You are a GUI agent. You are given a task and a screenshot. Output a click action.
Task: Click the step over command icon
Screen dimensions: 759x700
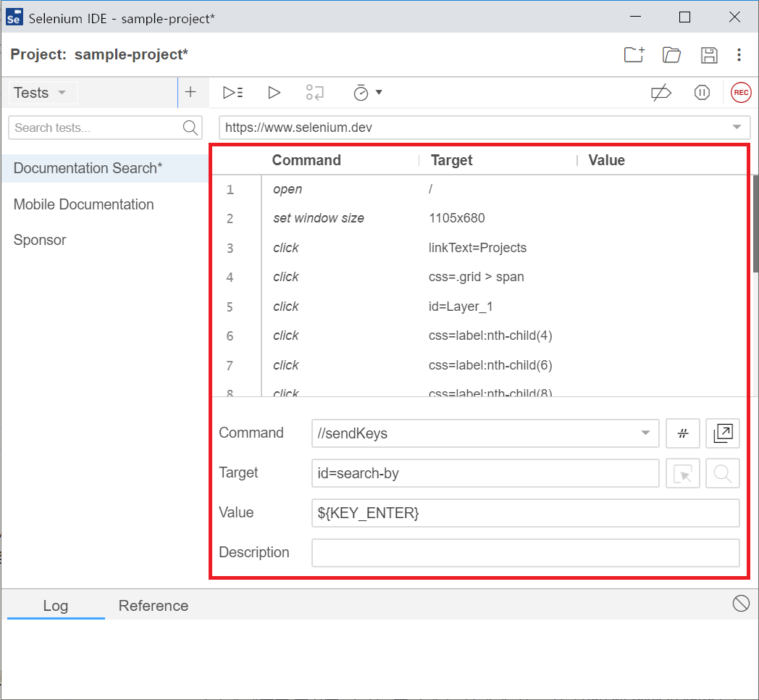pyautogui.click(x=315, y=93)
